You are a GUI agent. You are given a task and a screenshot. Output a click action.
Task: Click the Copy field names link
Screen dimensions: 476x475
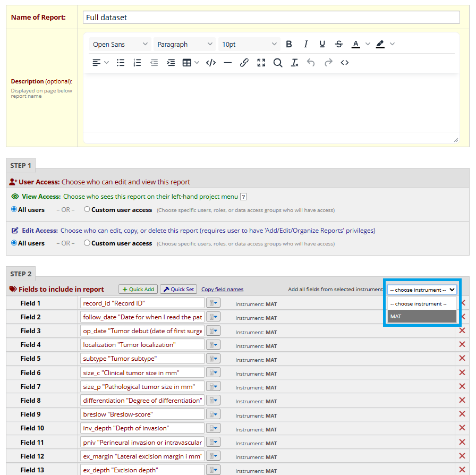[x=222, y=290]
